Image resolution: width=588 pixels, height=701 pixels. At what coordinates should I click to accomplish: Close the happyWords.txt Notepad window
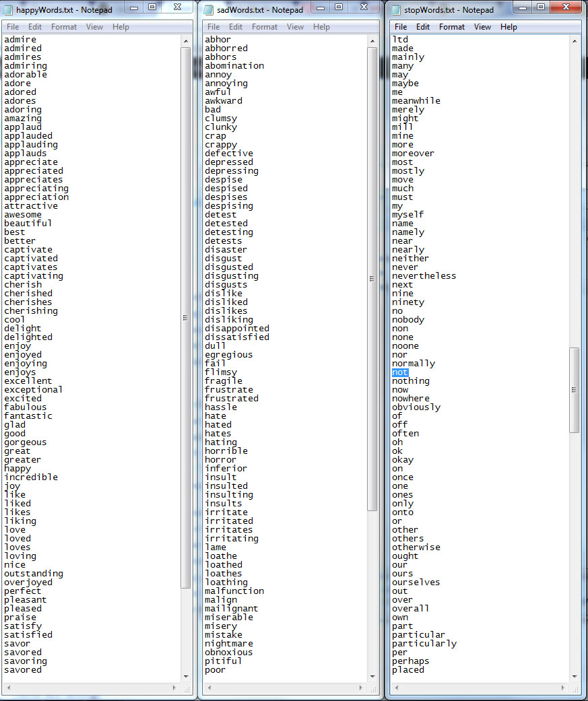tap(178, 7)
